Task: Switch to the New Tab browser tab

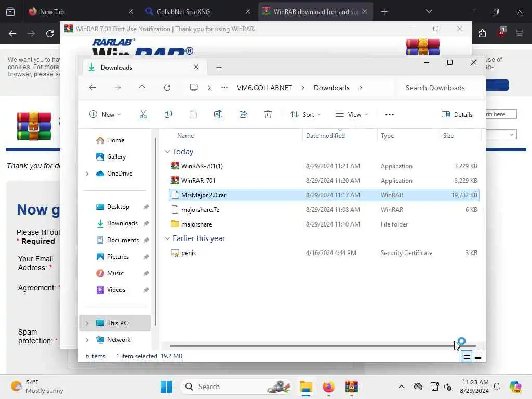Action: click(81, 11)
